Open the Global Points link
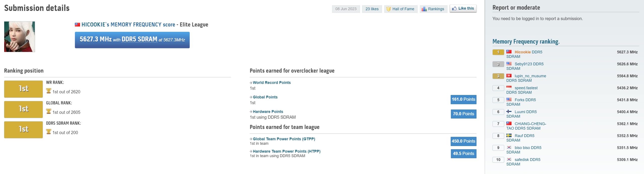This screenshot has width=644, height=174. (x=265, y=97)
